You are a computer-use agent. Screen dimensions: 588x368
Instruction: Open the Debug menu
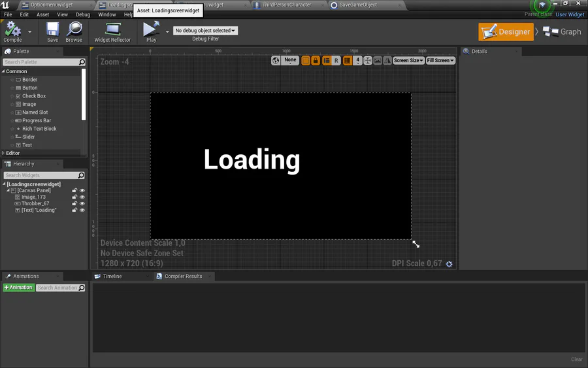coord(83,14)
